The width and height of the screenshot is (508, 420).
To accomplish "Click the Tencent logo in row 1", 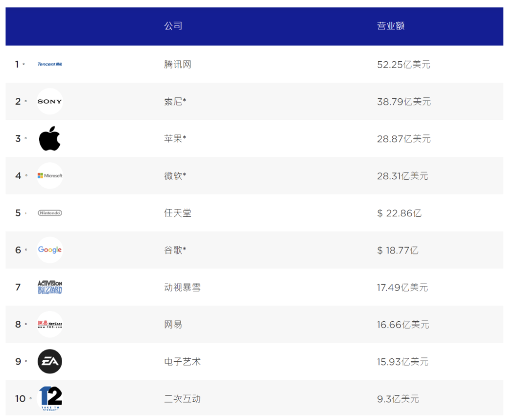I will click(50, 64).
